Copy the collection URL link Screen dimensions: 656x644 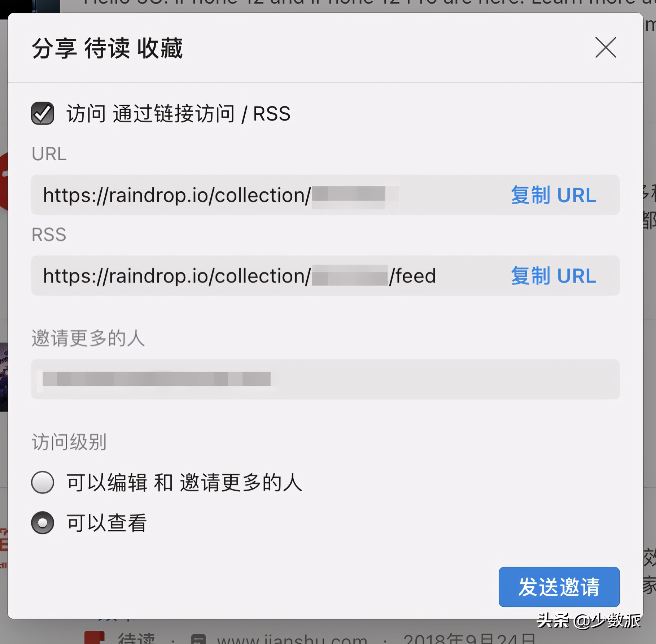coord(553,195)
